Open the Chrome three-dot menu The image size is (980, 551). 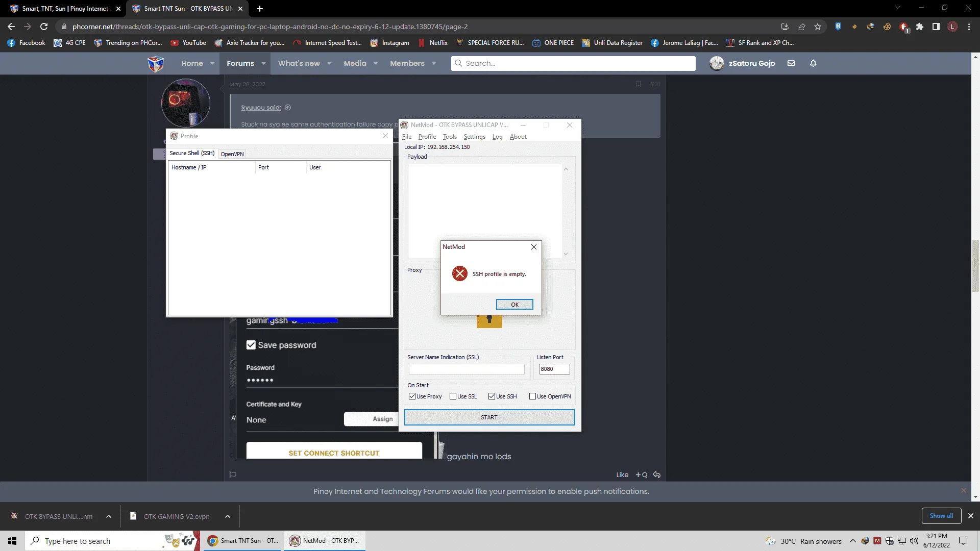(x=969, y=27)
